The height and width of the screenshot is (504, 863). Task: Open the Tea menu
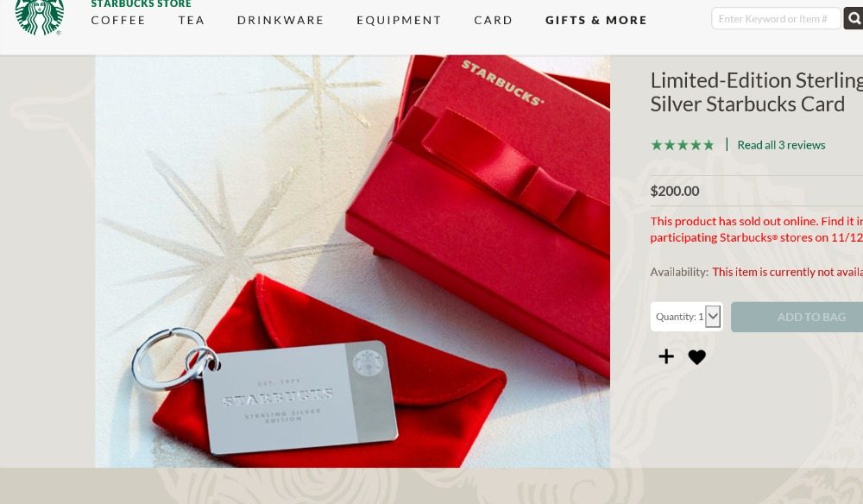click(192, 21)
